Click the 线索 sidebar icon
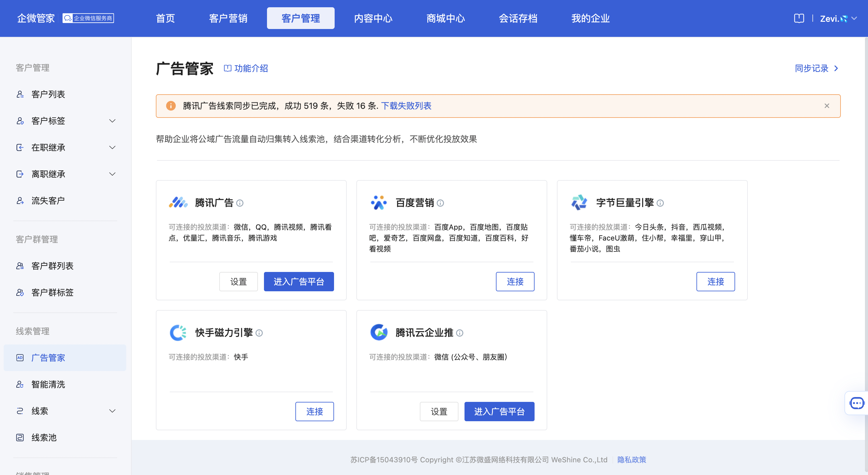Screen dimensions: 868x475 [x=20, y=411]
